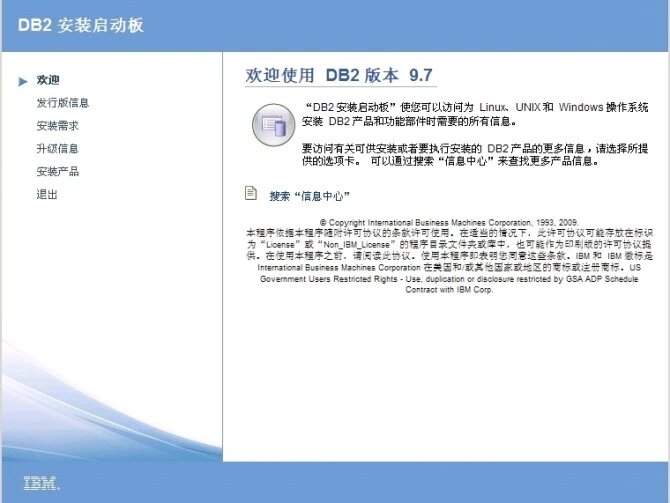
Task: Click the round DB2 database icon
Action: pyautogui.click(x=273, y=125)
